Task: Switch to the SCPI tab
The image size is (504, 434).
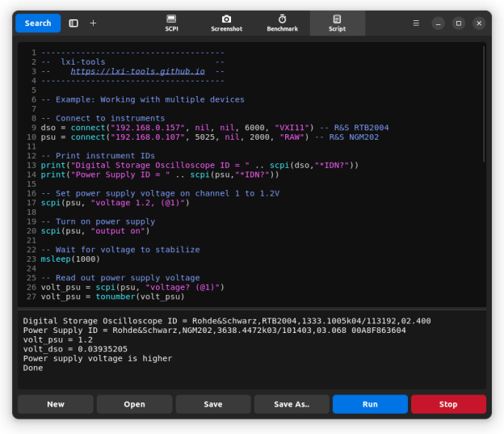Action: (x=171, y=23)
